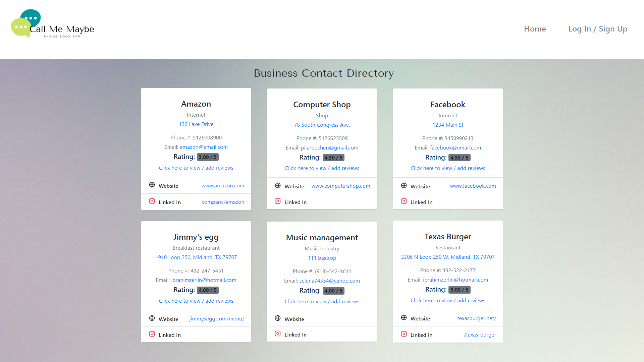Click globe icon in Jimmy's egg card
Image resolution: width=644 pixels, height=362 pixels.
(152, 318)
